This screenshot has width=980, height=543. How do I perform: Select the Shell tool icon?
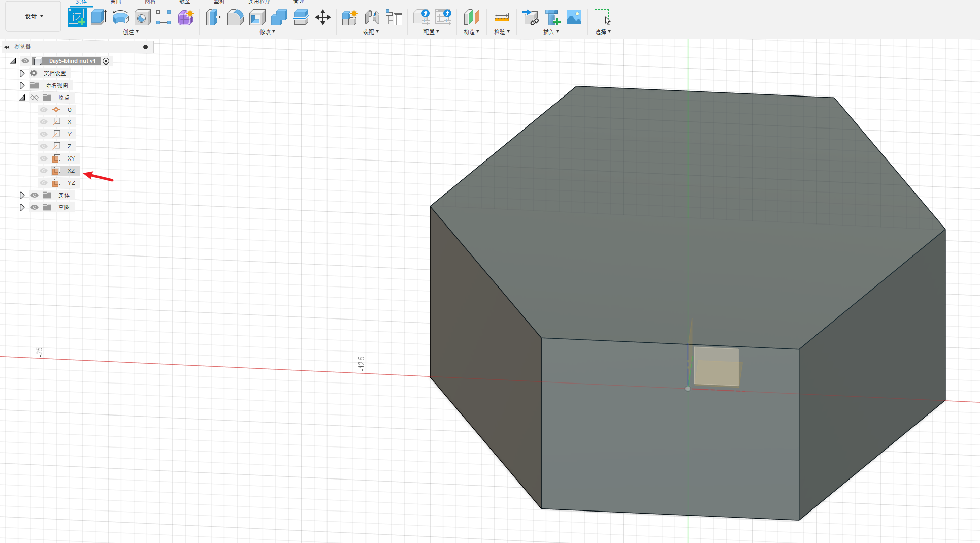[257, 17]
